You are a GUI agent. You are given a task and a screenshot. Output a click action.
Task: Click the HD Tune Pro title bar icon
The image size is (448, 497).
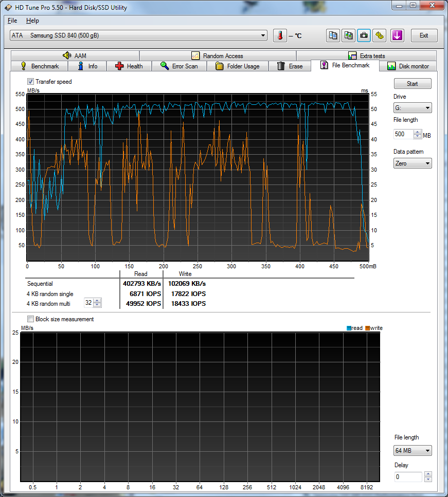click(x=8, y=7)
